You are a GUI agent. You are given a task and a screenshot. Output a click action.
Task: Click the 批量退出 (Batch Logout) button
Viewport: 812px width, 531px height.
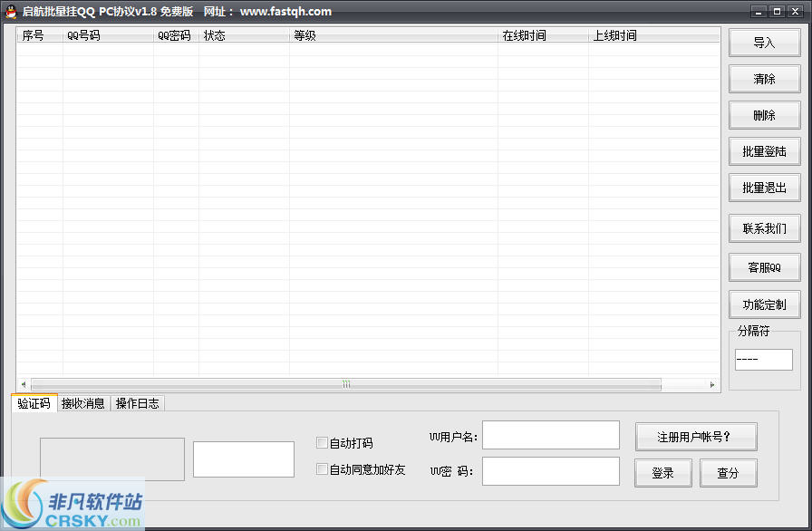[764, 188]
